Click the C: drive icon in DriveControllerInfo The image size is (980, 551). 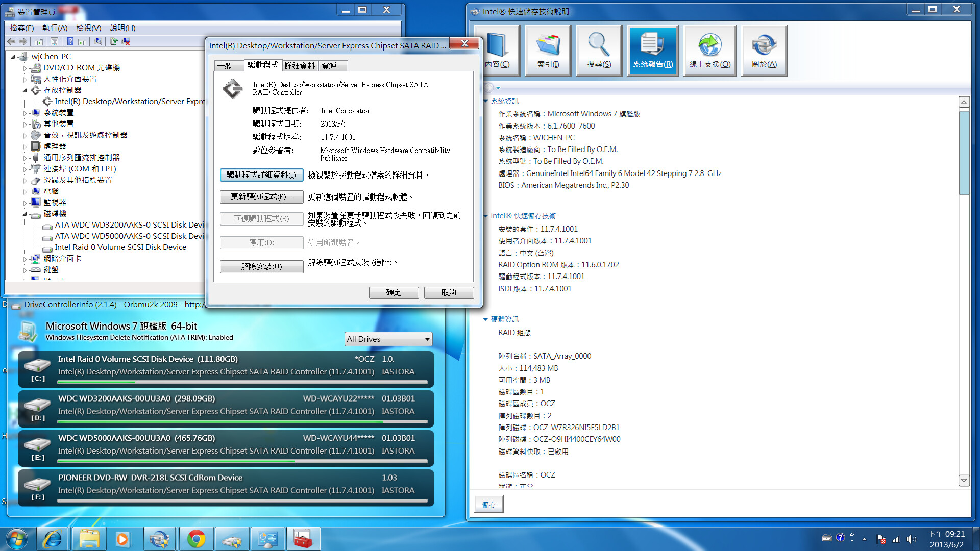[38, 365]
